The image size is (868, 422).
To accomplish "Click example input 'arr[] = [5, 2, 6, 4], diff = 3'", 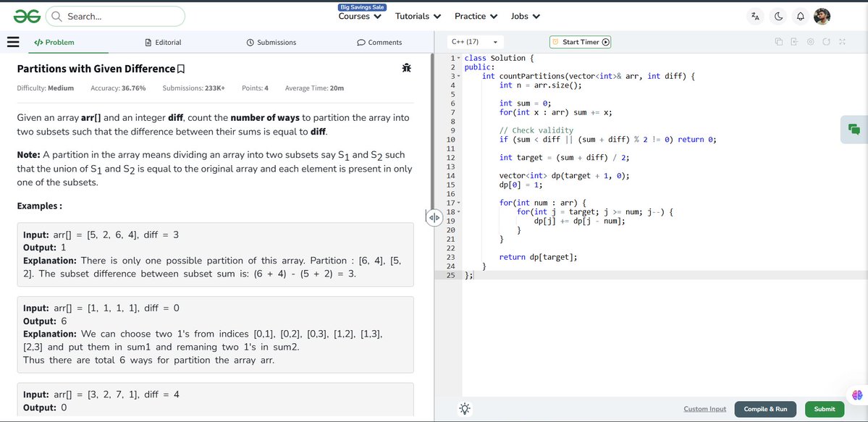I will pos(117,235).
